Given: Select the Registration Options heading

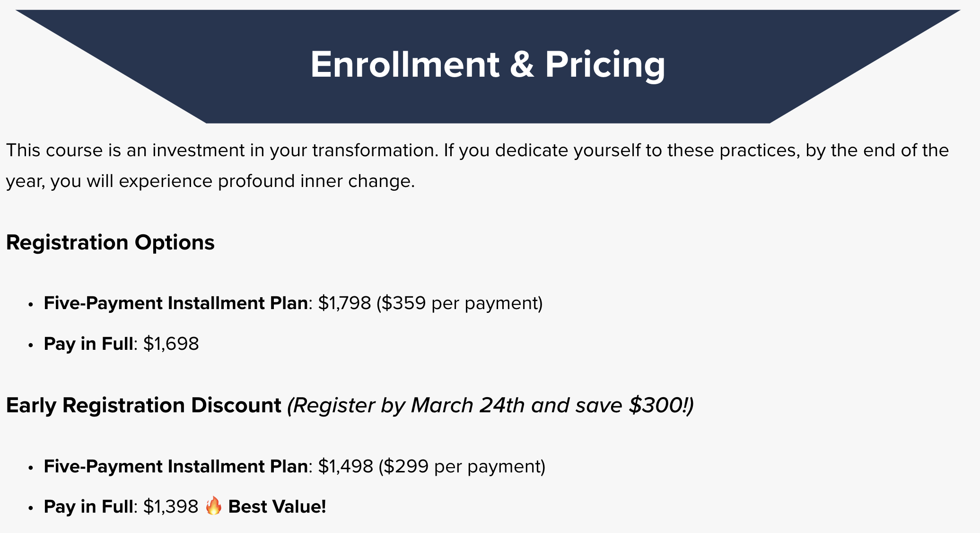Looking at the screenshot, I should 110,242.
